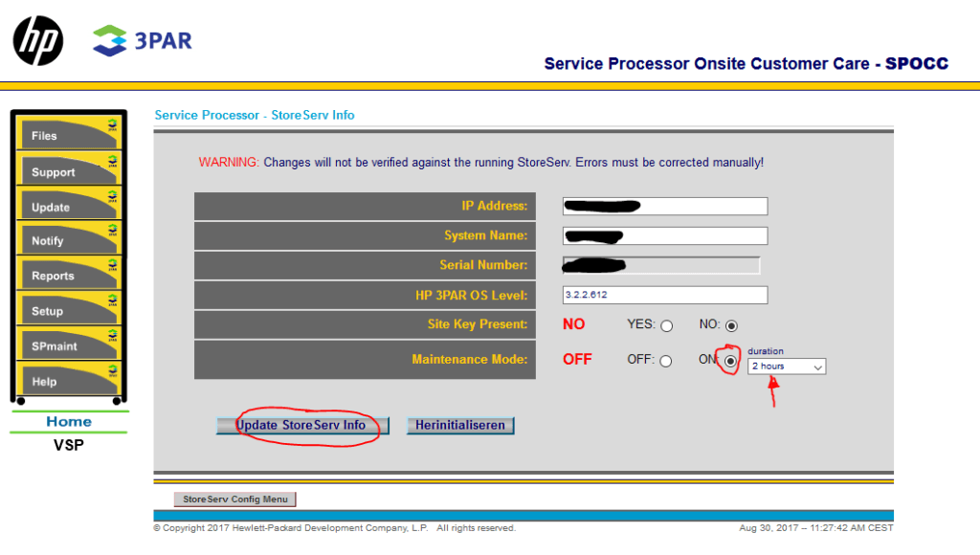This screenshot has height=555, width=980.
Task: Click the 'Site Key Present:' label
Action: point(478,324)
